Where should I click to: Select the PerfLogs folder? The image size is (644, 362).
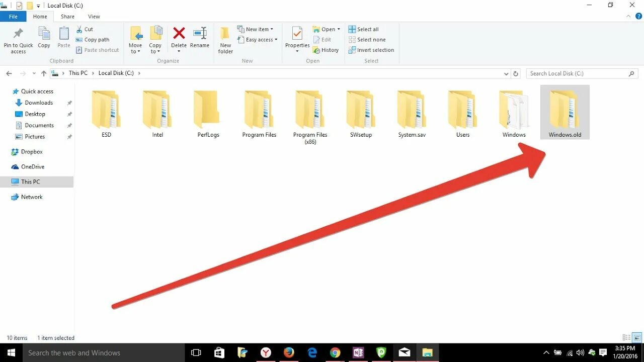tap(208, 113)
